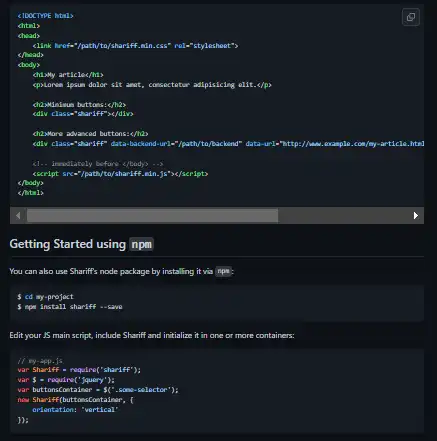Click the right arrow of horizontal scrollbar
This screenshot has height=441, width=437.
pyautogui.click(x=416, y=216)
